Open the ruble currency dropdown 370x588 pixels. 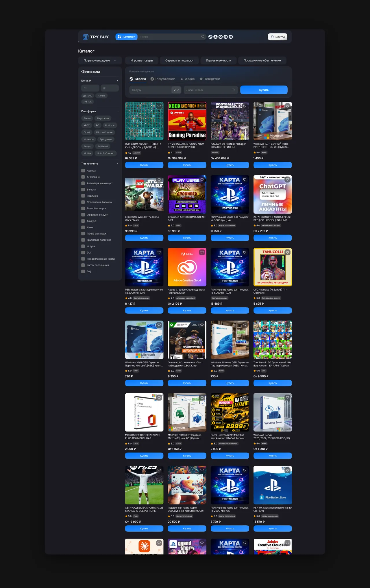pyautogui.click(x=176, y=90)
